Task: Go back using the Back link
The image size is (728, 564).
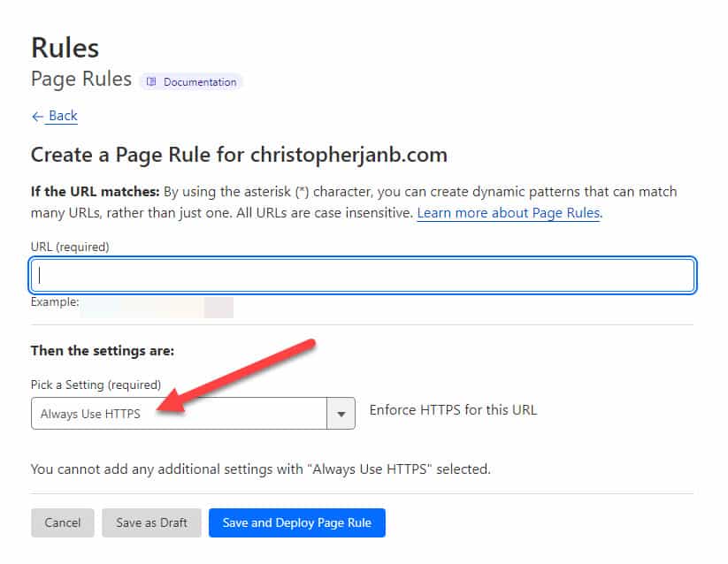Action: click(x=63, y=116)
